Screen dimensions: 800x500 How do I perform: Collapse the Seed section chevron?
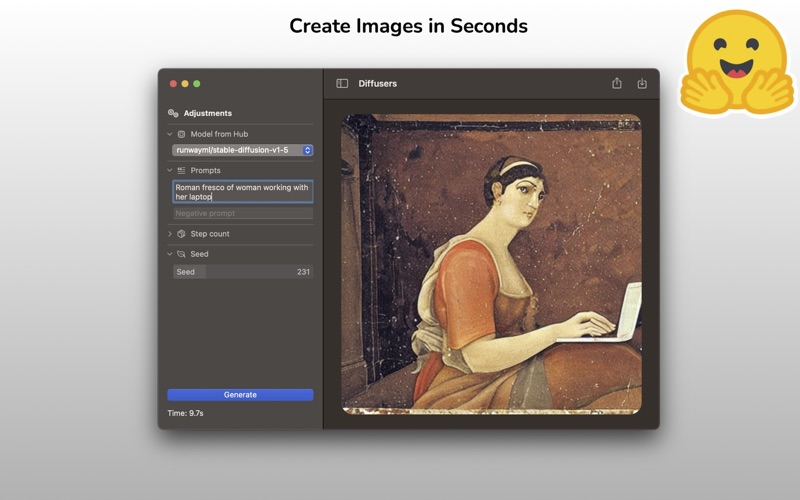169,254
